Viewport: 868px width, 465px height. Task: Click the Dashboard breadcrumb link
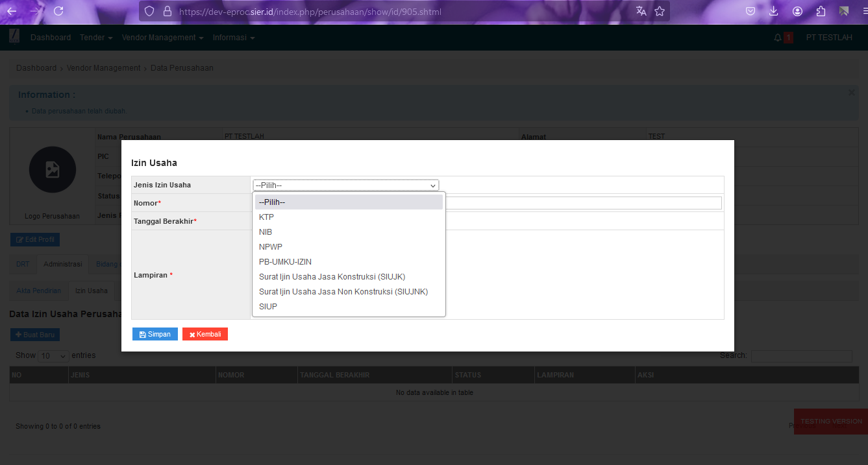[x=36, y=68]
